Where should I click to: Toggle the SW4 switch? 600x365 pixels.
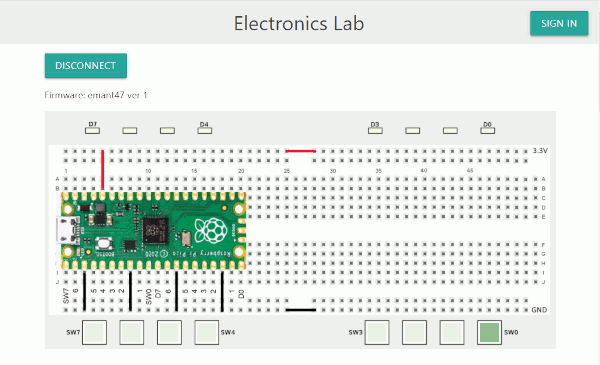(x=207, y=332)
